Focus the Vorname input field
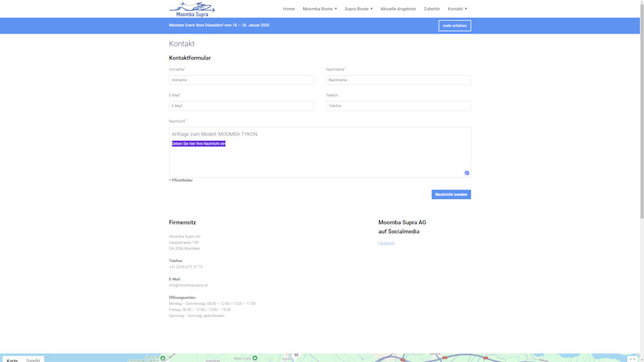 (241, 80)
